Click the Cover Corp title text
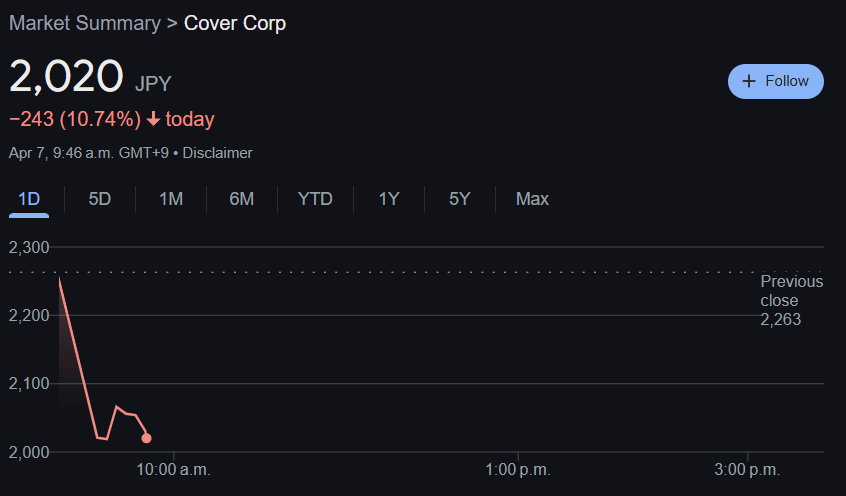The height and width of the screenshot is (496, 846). (235, 23)
